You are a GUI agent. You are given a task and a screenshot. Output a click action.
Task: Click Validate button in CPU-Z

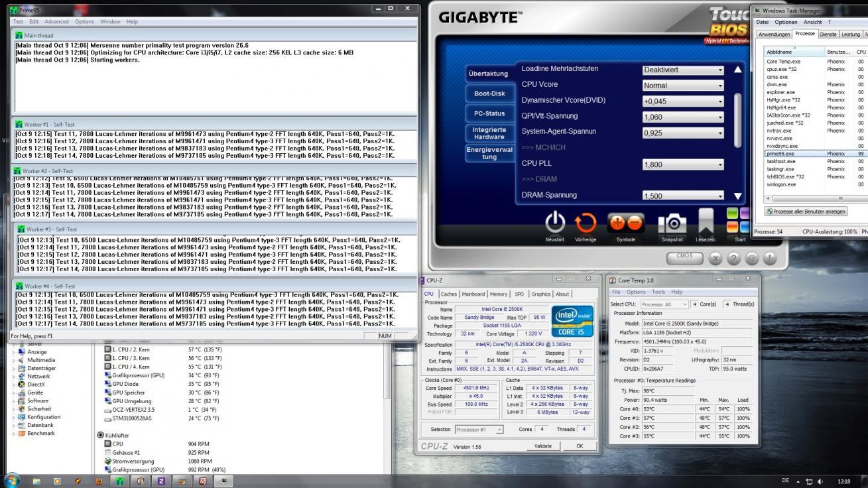coord(542,446)
